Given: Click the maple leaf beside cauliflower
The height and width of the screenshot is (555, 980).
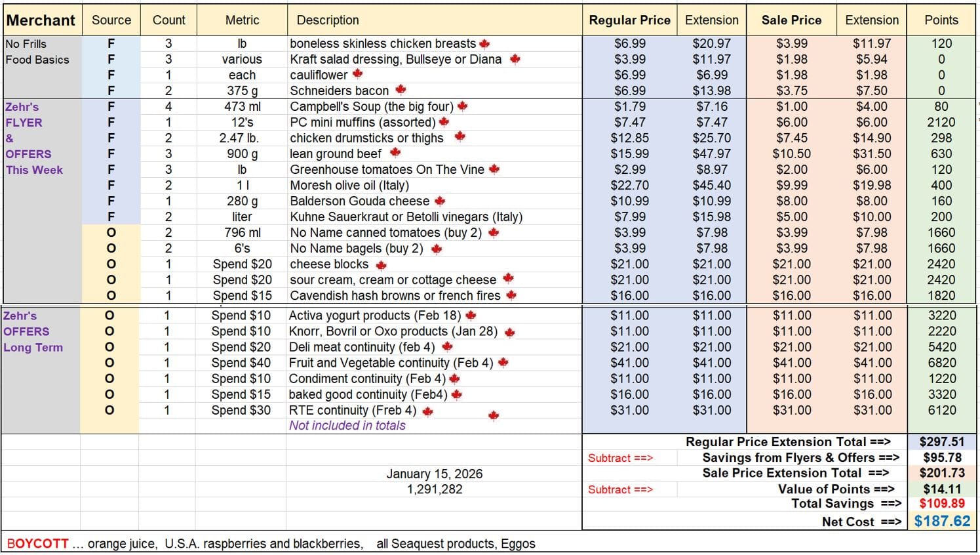Looking at the screenshot, I should pyautogui.click(x=357, y=74).
